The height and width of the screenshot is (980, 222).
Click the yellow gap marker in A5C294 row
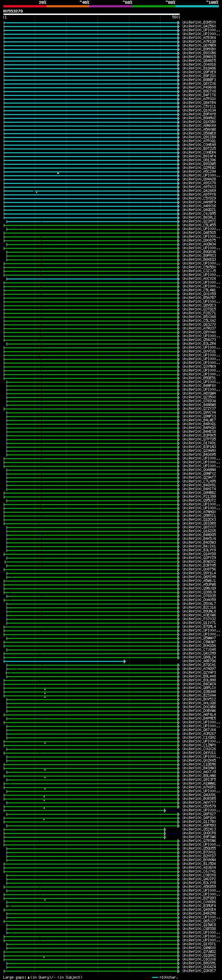point(58,173)
